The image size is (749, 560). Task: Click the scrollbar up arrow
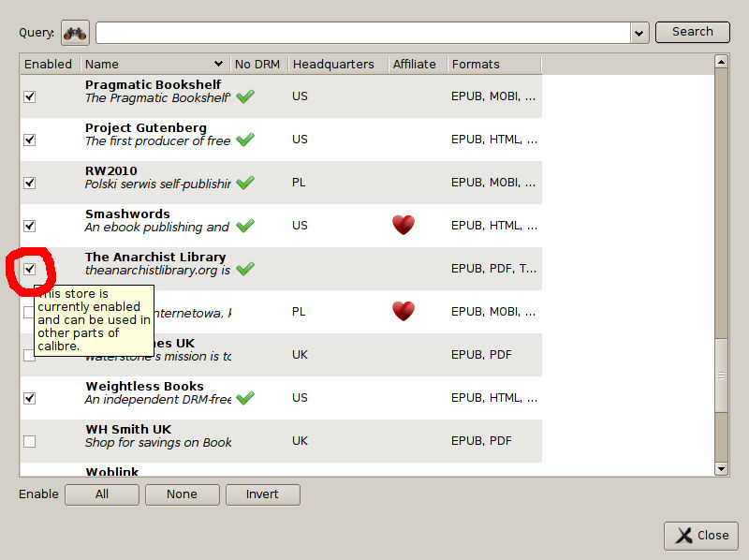coord(721,62)
